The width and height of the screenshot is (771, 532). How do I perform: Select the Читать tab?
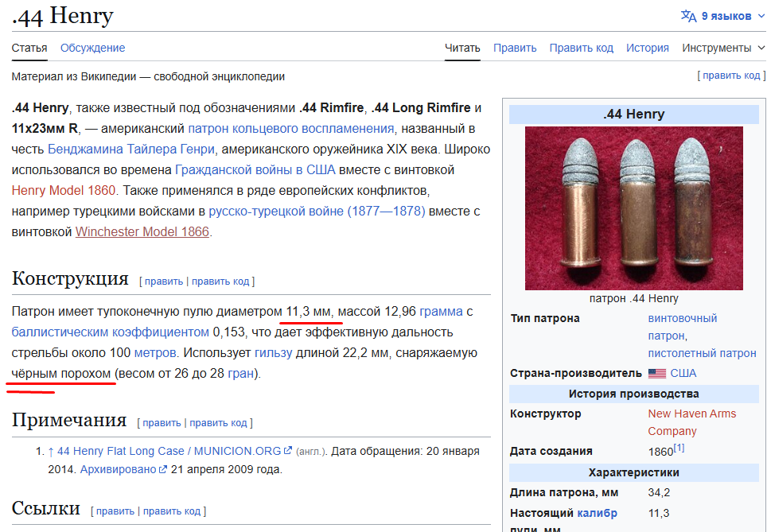pyautogui.click(x=462, y=49)
